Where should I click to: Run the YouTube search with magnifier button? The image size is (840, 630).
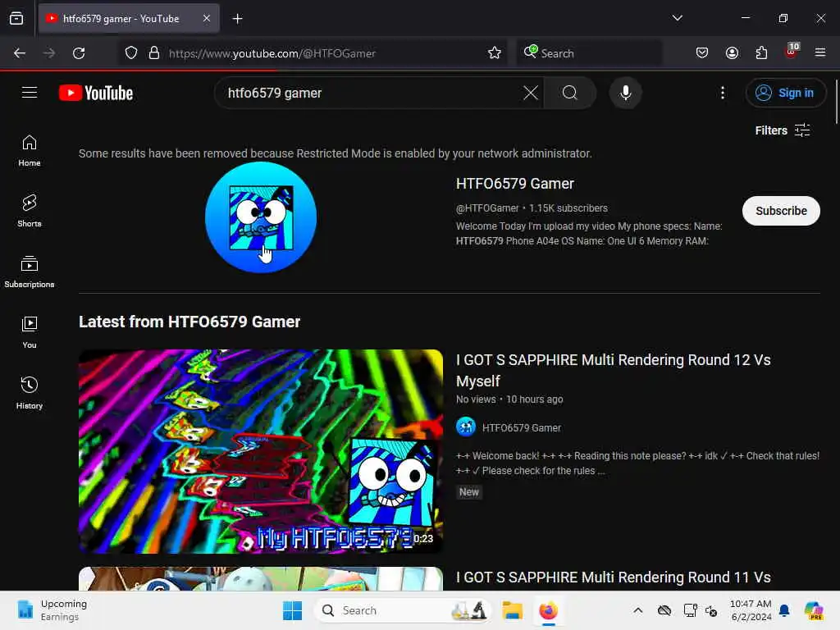point(570,93)
